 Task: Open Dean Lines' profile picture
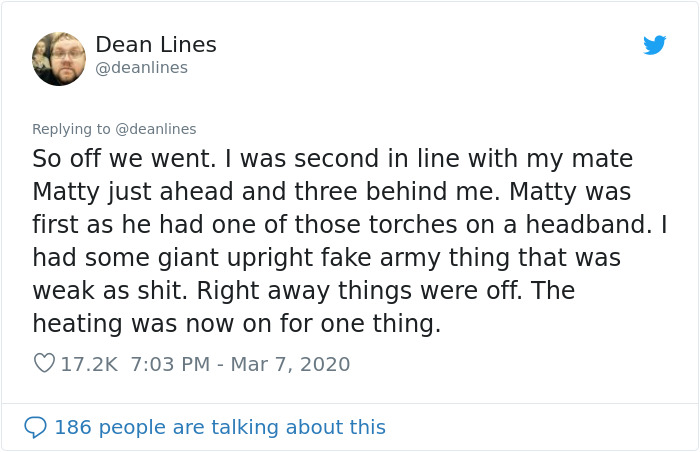click(59, 58)
